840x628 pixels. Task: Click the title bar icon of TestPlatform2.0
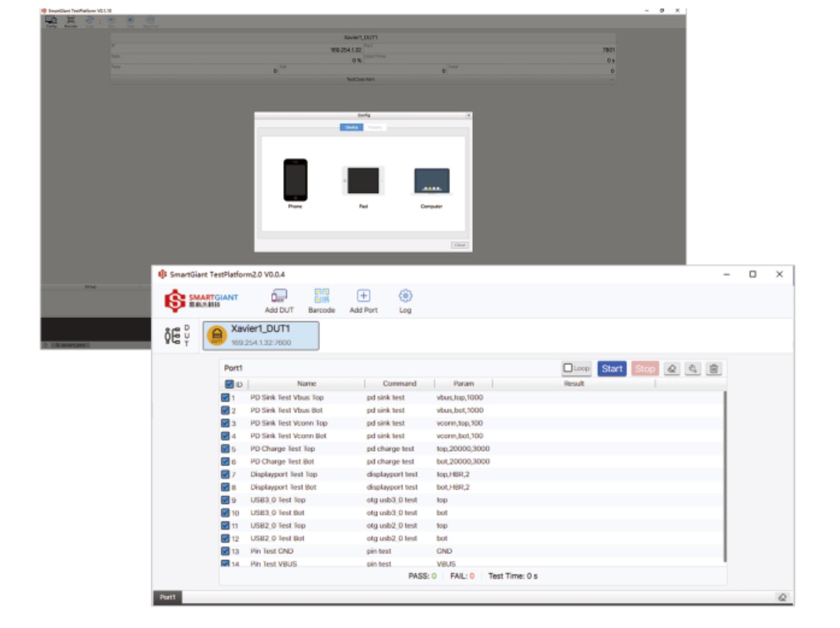[x=162, y=274]
